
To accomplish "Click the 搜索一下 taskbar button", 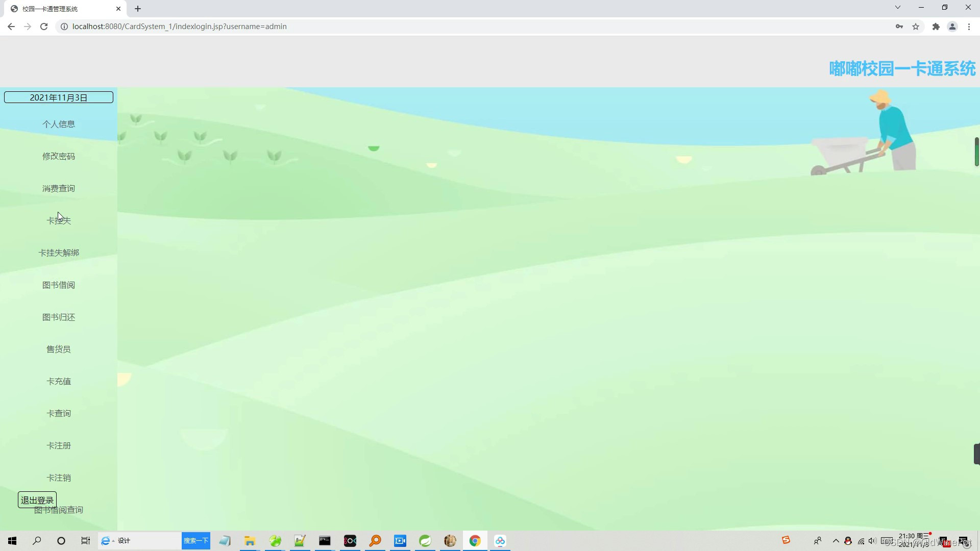I will pos(196,541).
